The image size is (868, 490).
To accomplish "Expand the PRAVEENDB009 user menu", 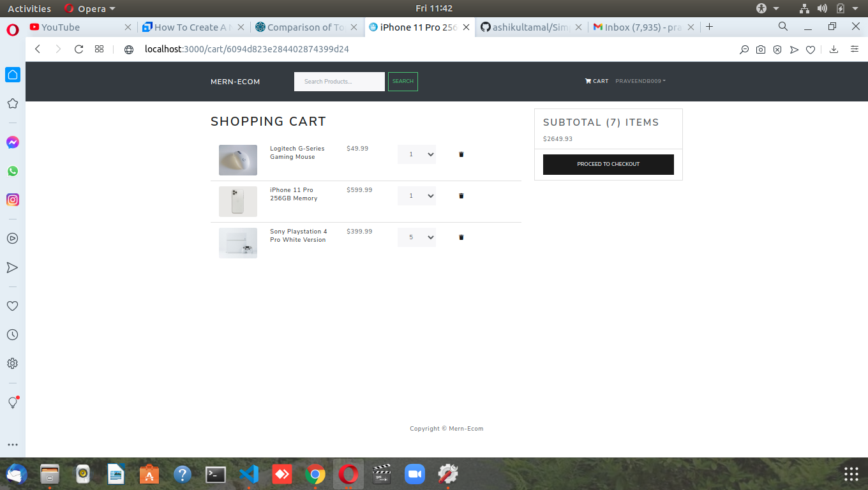I will (x=640, y=81).
